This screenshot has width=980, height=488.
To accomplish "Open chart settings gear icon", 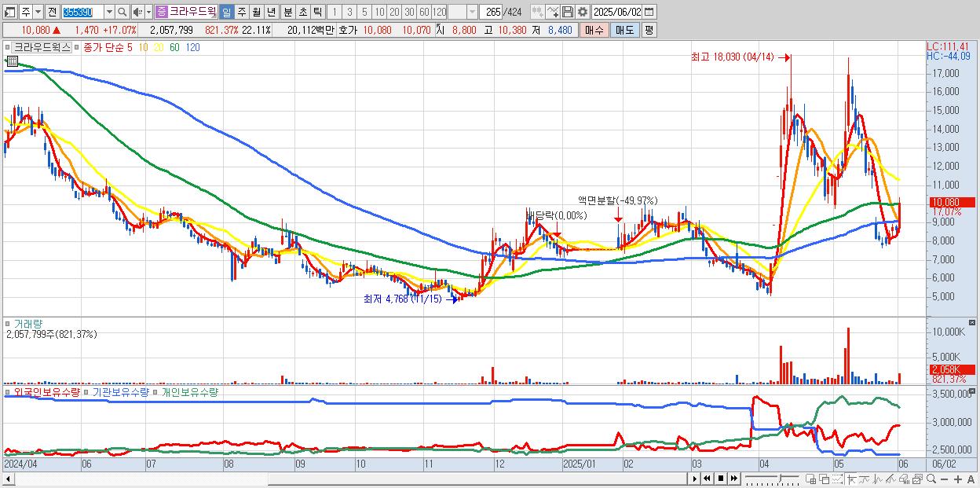I will coord(582,12).
